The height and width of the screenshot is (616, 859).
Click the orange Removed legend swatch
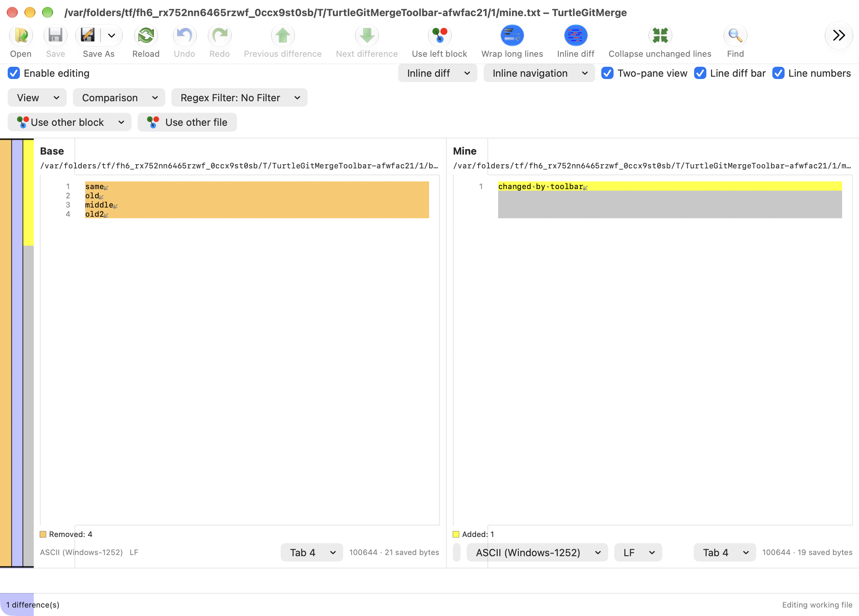click(43, 534)
